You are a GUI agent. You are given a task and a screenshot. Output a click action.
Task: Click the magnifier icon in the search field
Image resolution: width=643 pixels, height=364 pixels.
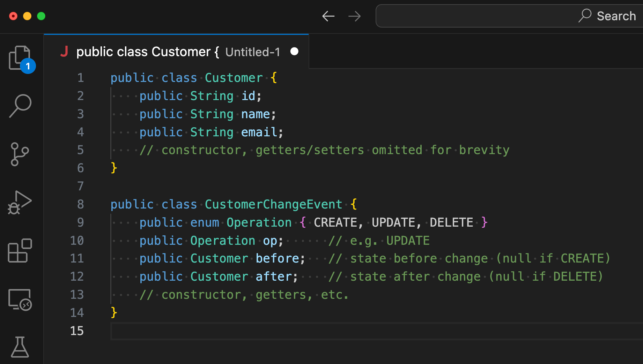click(x=585, y=16)
